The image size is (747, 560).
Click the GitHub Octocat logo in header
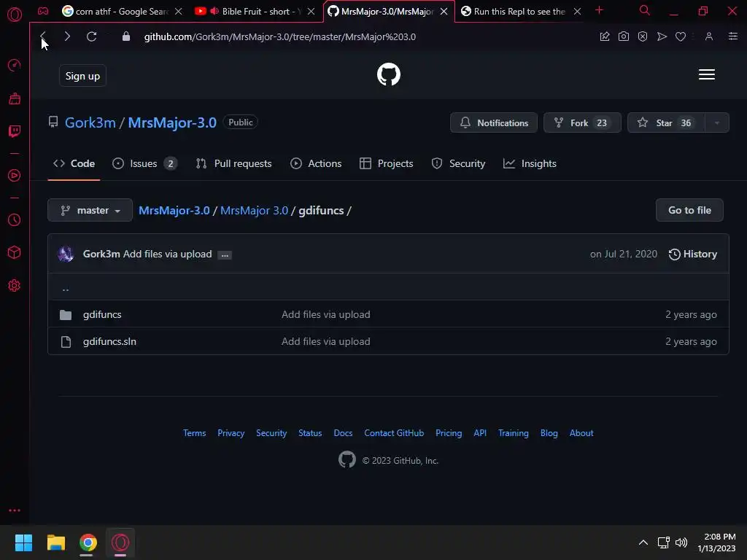point(389,74)
